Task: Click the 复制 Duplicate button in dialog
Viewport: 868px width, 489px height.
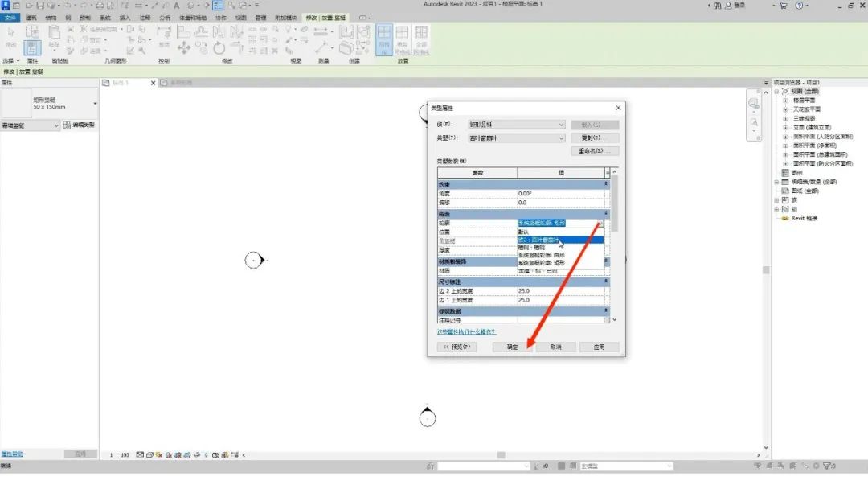Action: (x=595, y=138)
